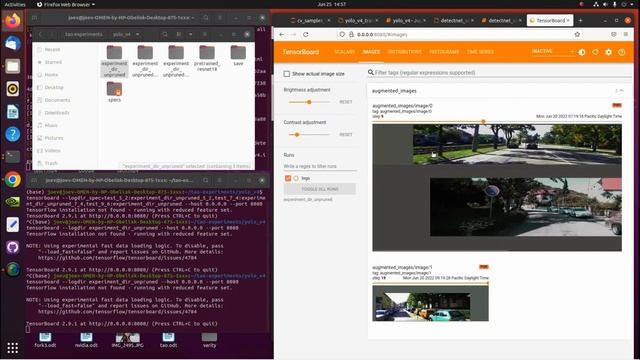Screen dimensions: 640x360
Task: Launch Google Chrome from the dock
Action: point(13,179)
